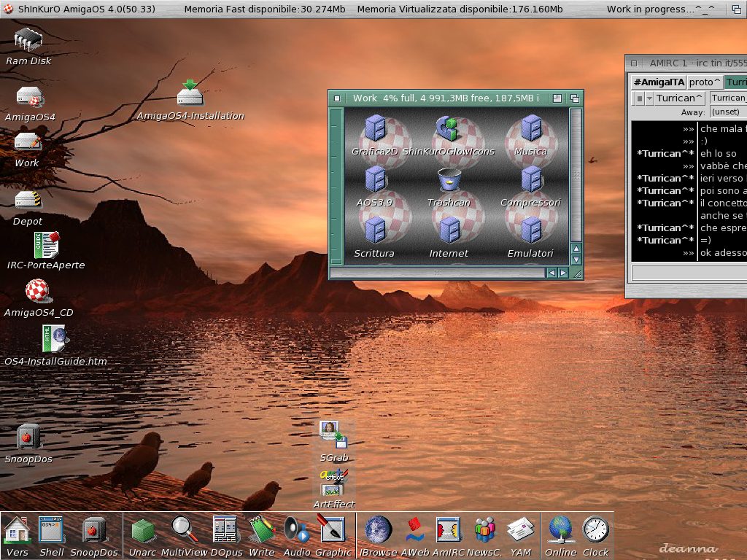
Task: Click the Work window disk fuel gauge
Action: pyautogui.click(x=336, y=186)
